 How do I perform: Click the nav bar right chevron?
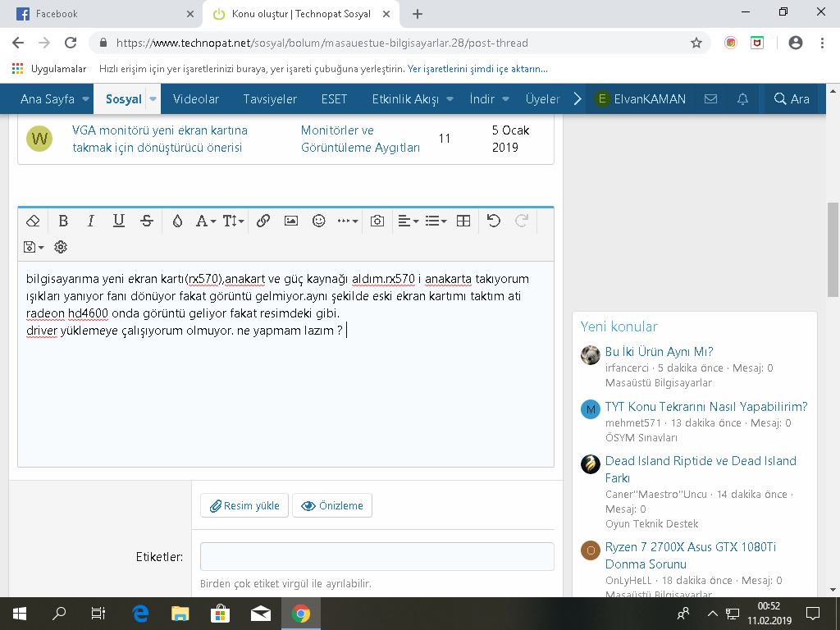point(577,99)
